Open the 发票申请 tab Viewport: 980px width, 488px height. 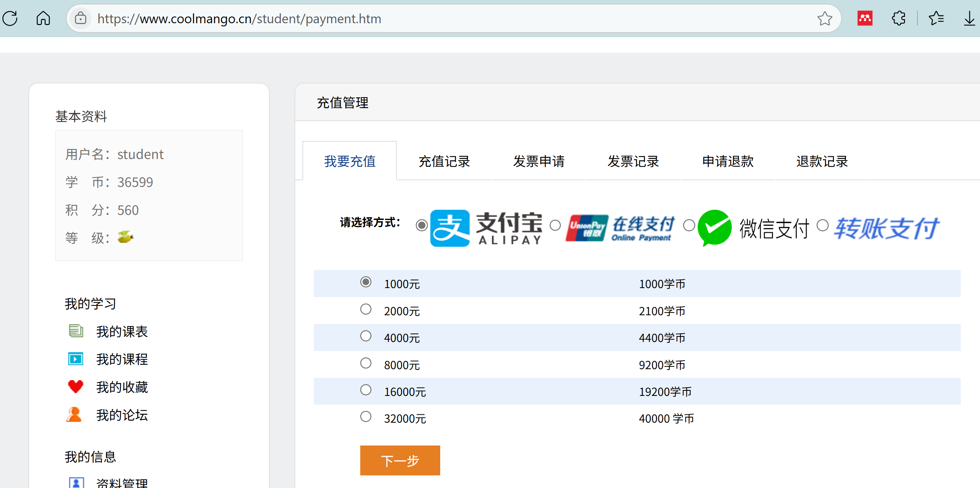coord(539,161)
